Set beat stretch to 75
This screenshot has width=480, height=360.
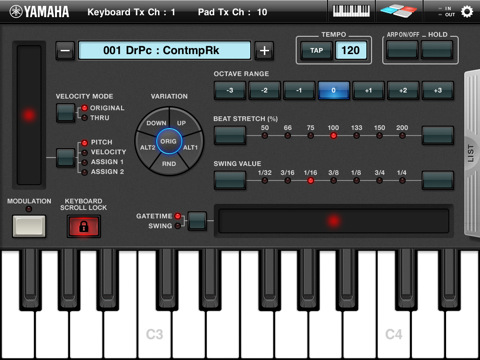click(x=310, y=135)
